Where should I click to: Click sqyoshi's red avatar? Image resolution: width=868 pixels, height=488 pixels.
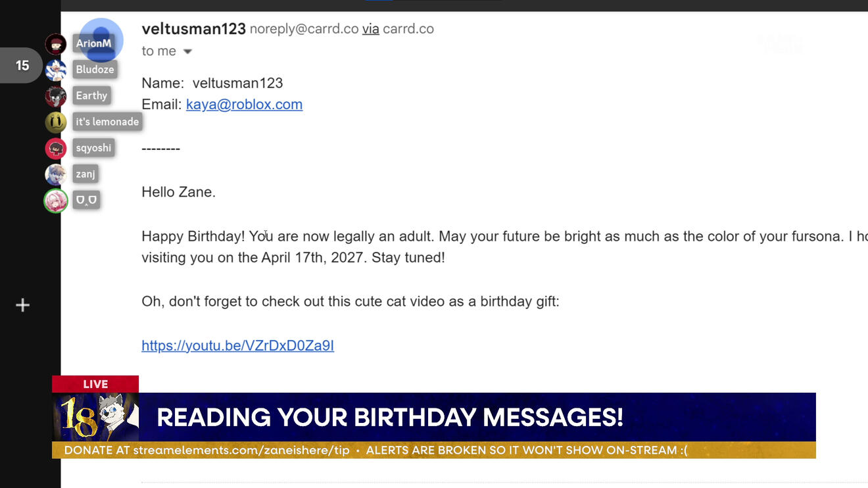pos(56,149)
